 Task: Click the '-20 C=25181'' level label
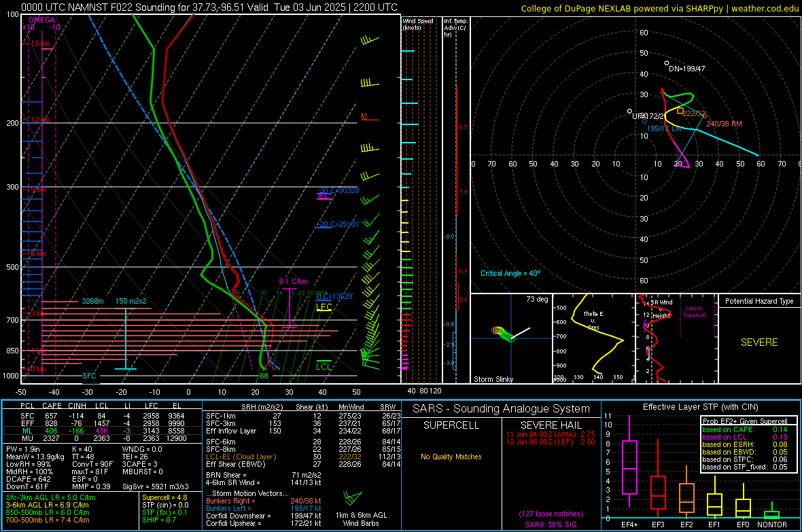pos(338,224)
